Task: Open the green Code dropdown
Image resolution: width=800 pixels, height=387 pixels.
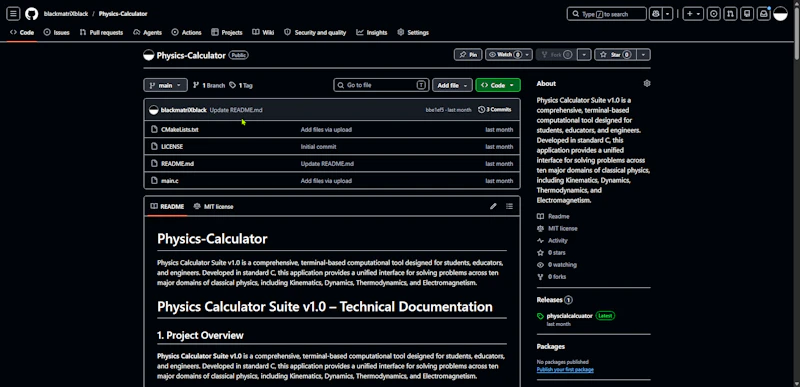Action: point(498,85)
